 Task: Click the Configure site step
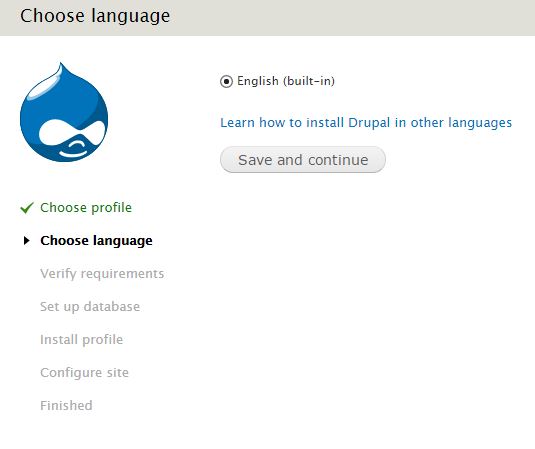pyautogui.click(x=84, y=373)
